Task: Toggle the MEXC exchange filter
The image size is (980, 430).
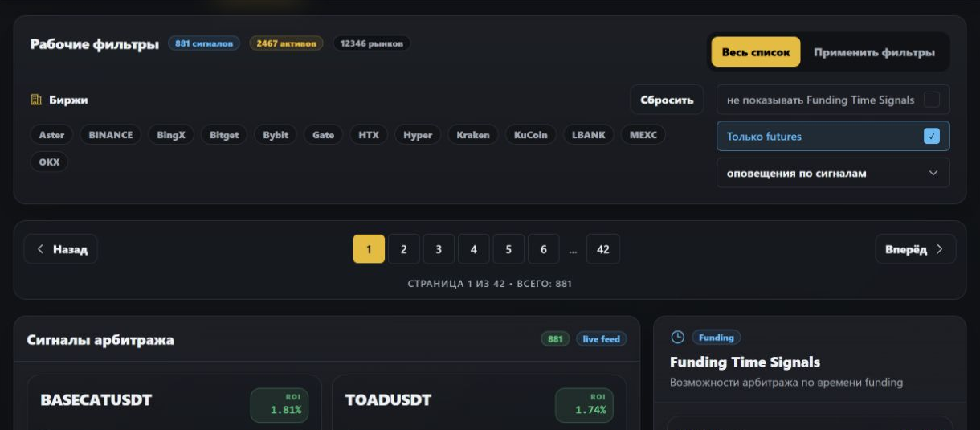Action: pyautogui.click(x=643, y=135)
